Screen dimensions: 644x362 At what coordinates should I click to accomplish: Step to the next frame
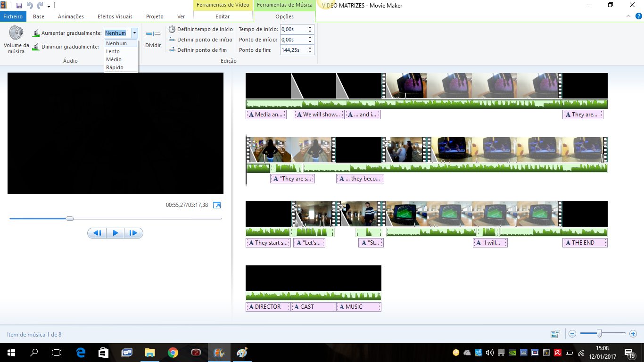pos(133,233)
